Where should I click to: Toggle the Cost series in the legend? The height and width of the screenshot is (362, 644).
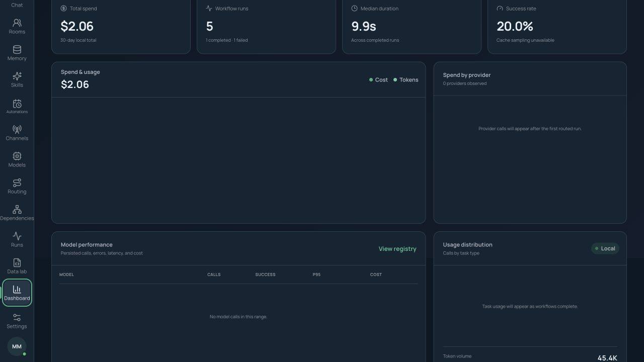[378, 80]
